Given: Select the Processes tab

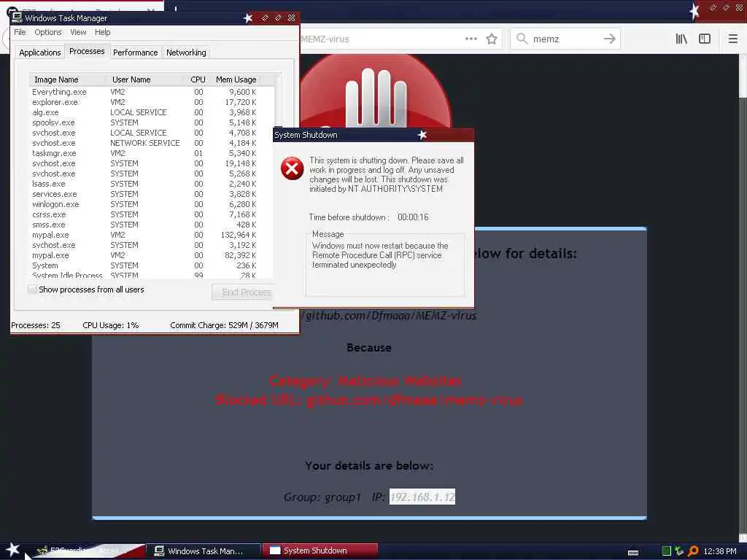Looking at the screenshot, I should coord(87,51).
